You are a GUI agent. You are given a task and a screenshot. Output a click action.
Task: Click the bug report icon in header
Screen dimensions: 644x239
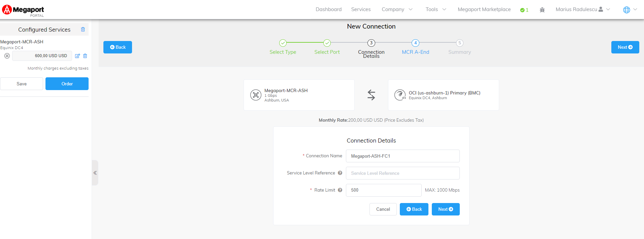pos(542,10)
